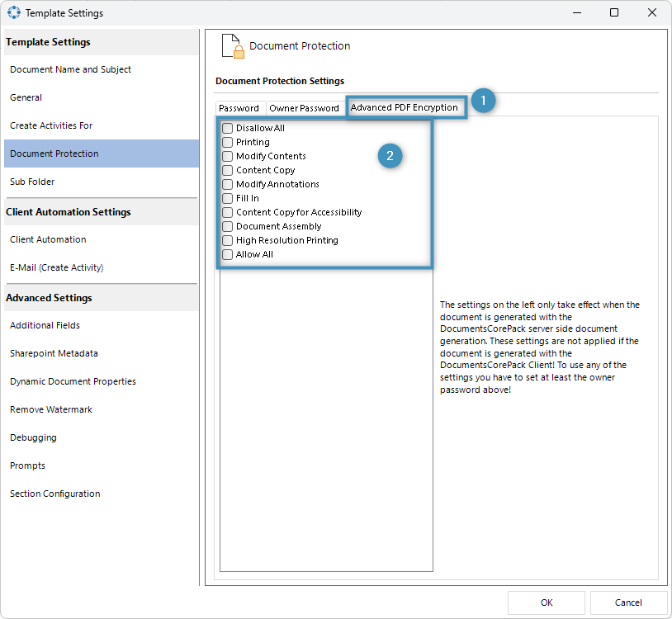
Task: Select General in the sidebar
Action: 102,97
